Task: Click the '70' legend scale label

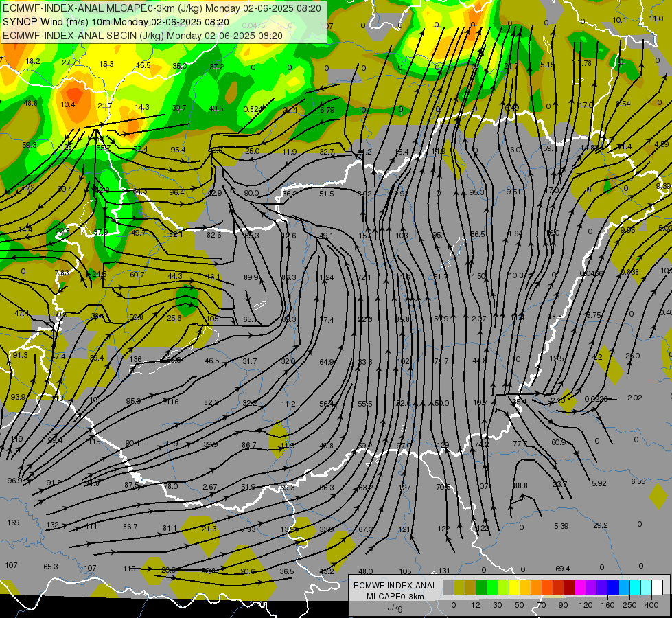Action: point(542,605)
